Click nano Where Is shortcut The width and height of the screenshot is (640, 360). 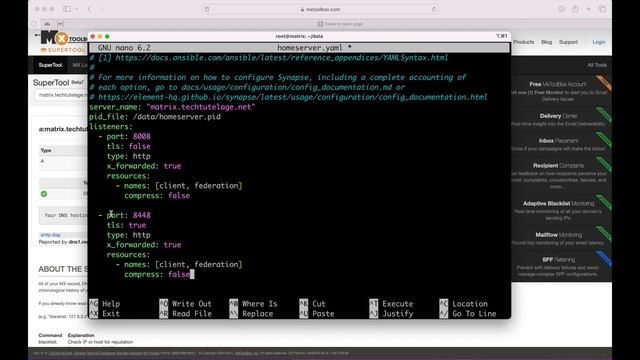(x=253, y=304)
